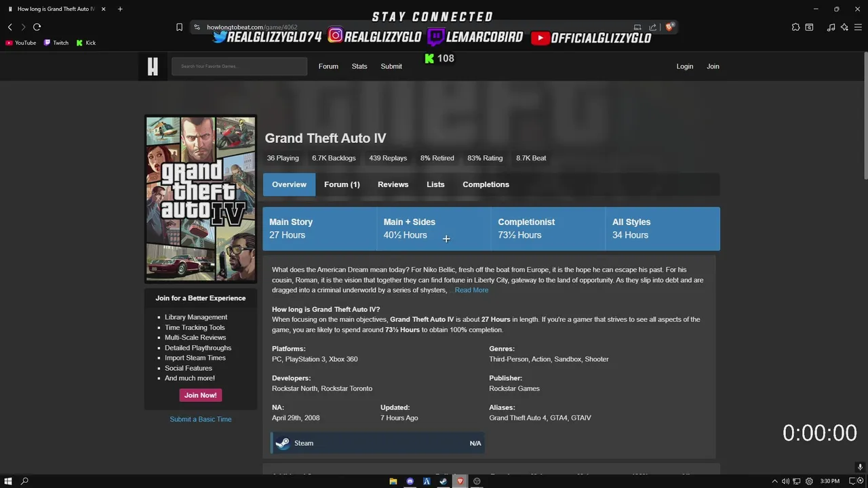Click the Main + Sides 40½ Hours box

434,229
